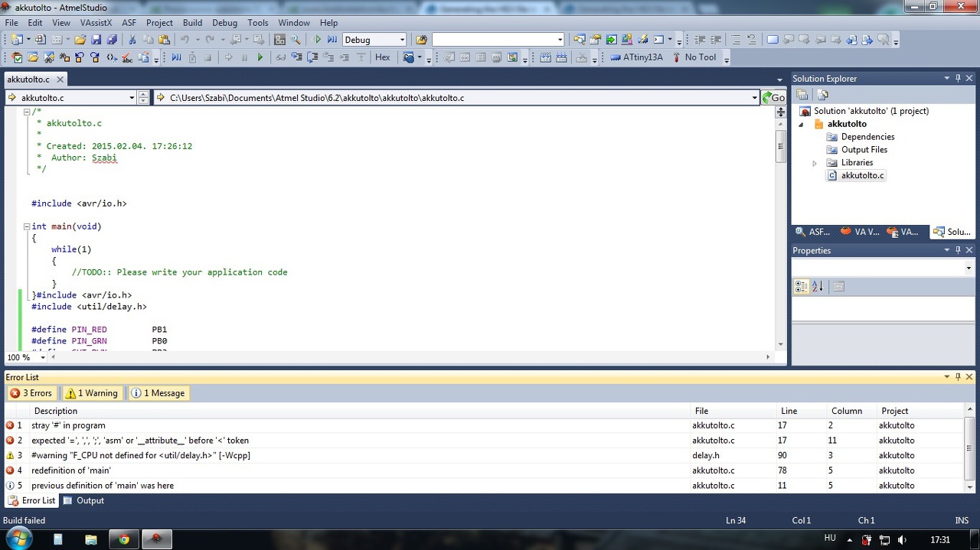Select the F_CPU not defined warning row
The height and width of the screenshot is (550, 980).
[482, 455]
